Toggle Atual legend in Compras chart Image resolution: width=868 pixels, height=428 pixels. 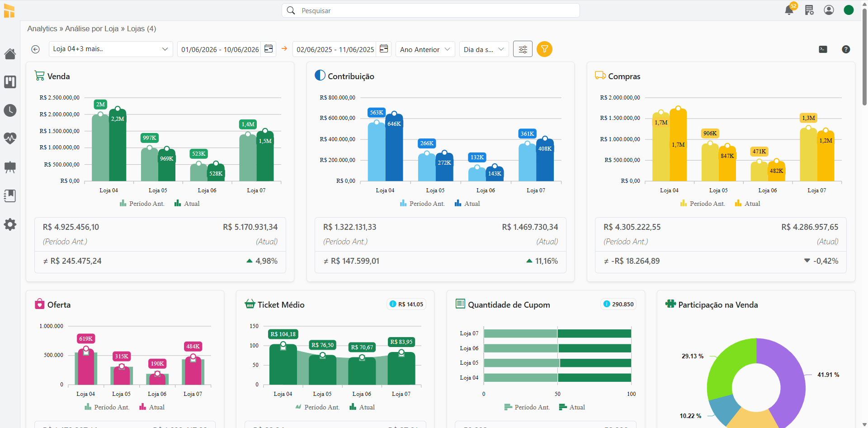point(748,204)
